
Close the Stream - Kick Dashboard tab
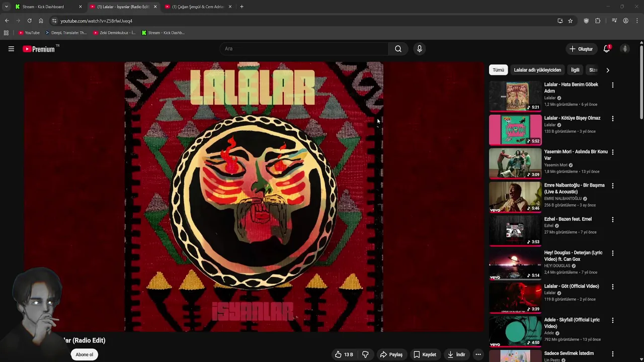80,7
